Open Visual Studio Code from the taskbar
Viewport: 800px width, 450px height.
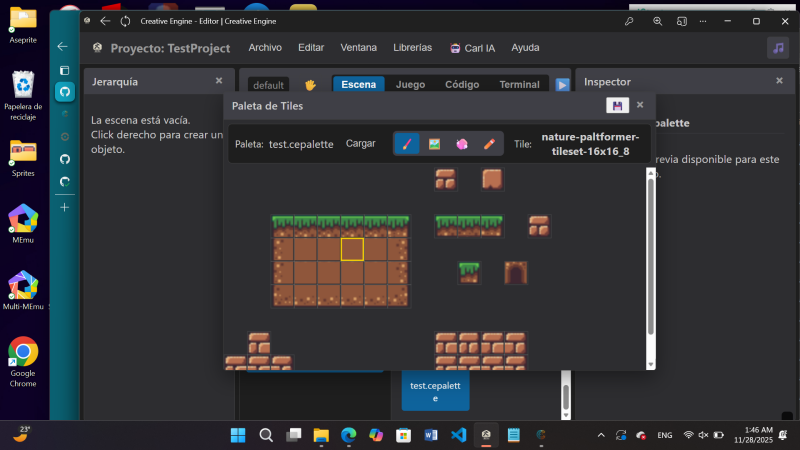[x=459, y=435]
